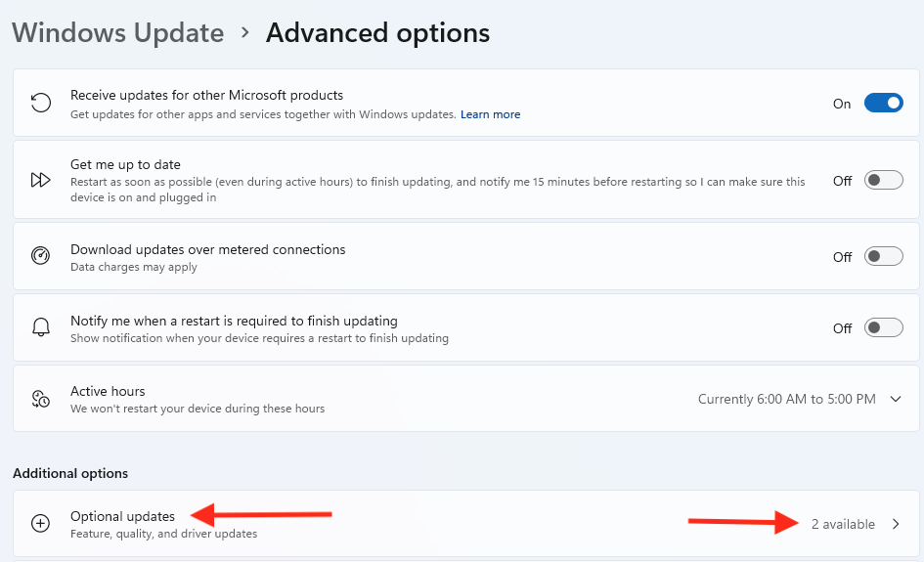Click the sync icon beside Receive updates
924x562 pixels.
tap(41, 103)
